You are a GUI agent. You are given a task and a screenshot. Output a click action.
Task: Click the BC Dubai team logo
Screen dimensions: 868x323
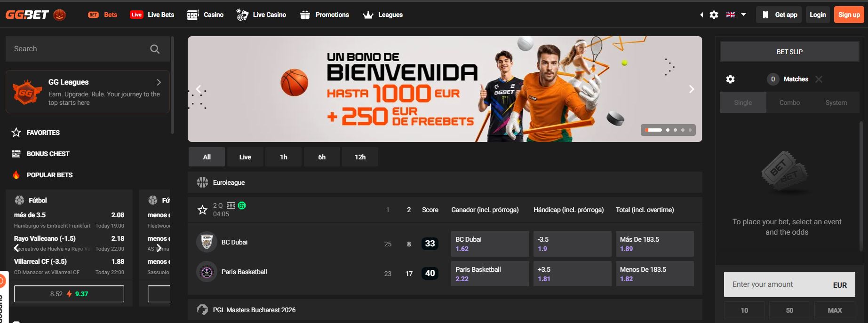pyautogui.click(x=207, y=242)
